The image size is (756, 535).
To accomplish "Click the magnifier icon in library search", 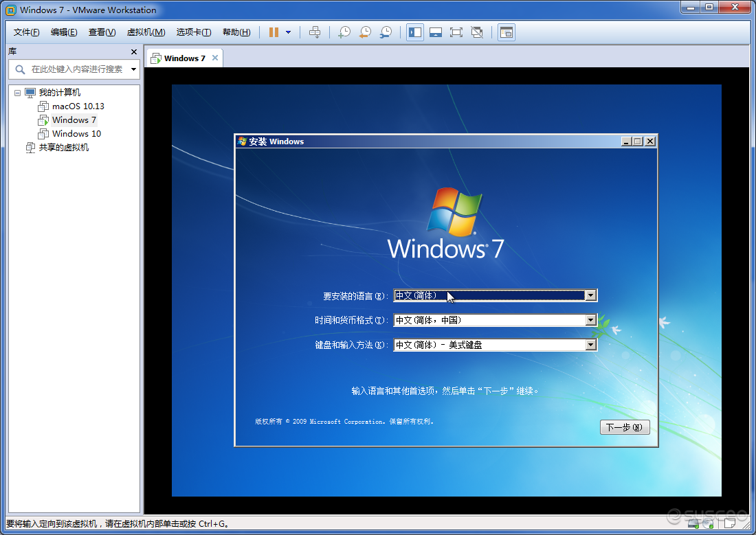I will pyautogui.click(x=20, y=69).
